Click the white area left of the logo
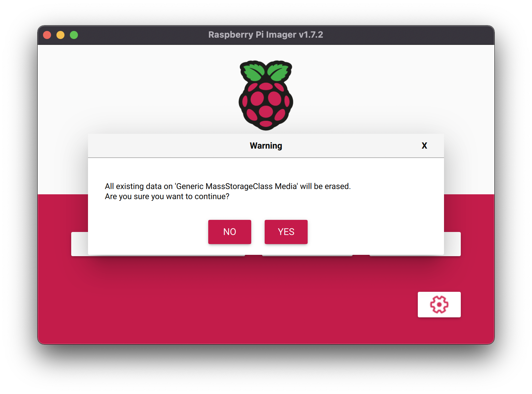 (134, 94)
